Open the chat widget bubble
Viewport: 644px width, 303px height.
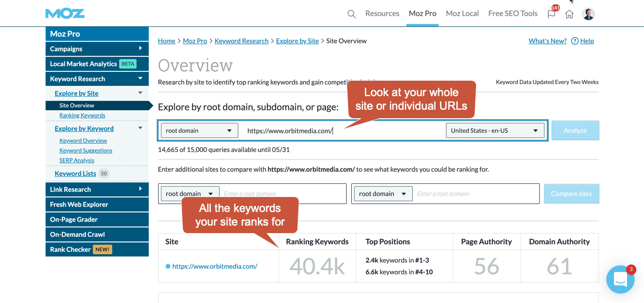click(621, 280)
